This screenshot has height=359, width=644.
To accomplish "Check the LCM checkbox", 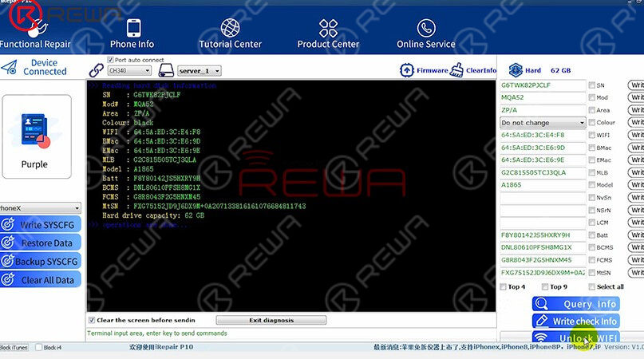I will tap(592, 223).
